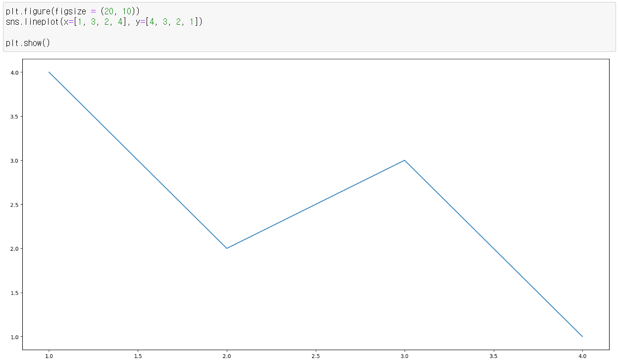This screenshot has height=364, width=618.
Task: Click y-axis tick label 4.0
Action: point(14,73)
